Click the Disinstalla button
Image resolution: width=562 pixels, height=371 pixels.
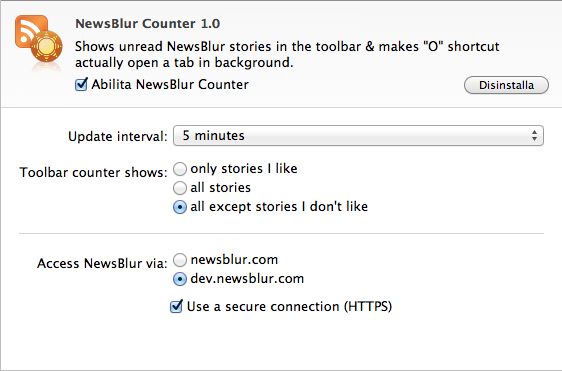[506, 85]
